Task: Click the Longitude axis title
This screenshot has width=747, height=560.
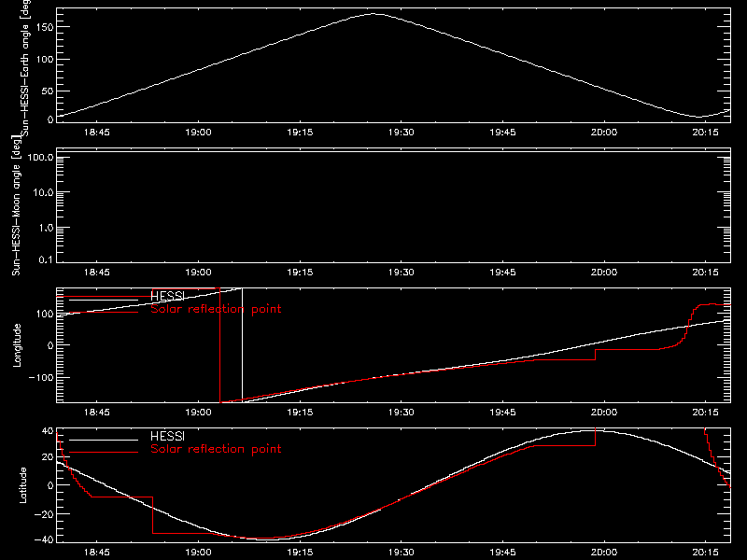Action: point(17,345)
